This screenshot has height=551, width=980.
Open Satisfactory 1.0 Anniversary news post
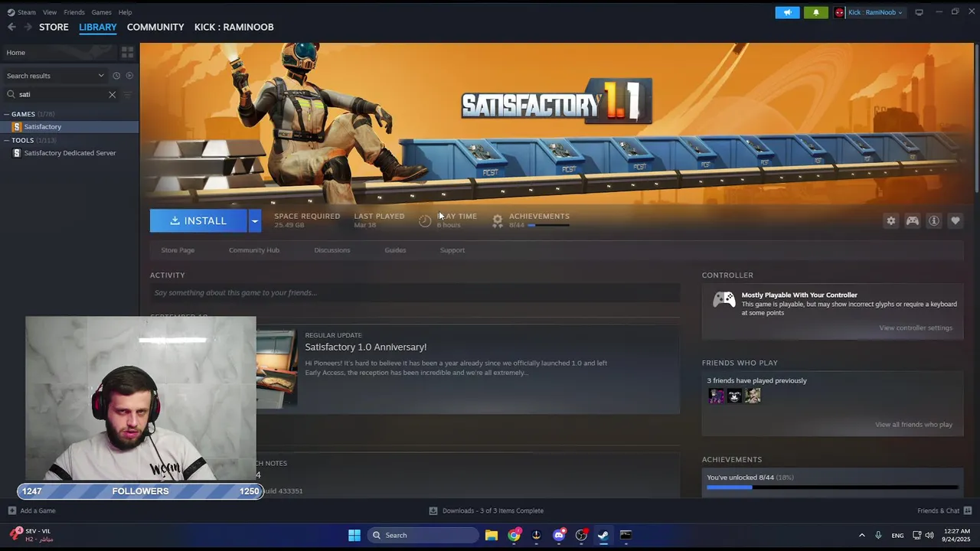click(366, 347)
